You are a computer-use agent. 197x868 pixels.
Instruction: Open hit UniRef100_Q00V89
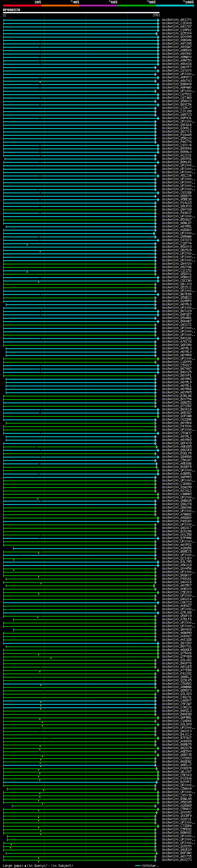[x=176, y=37]
